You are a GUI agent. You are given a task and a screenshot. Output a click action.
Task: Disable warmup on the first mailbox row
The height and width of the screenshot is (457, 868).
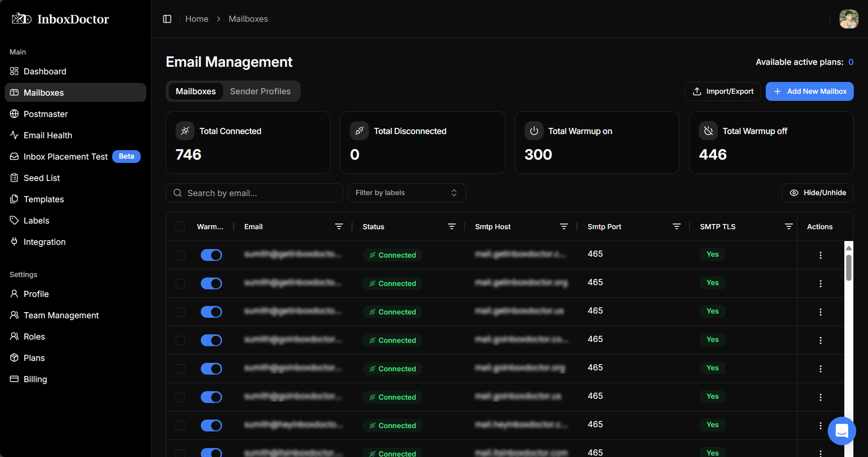(x=211, y=255)
